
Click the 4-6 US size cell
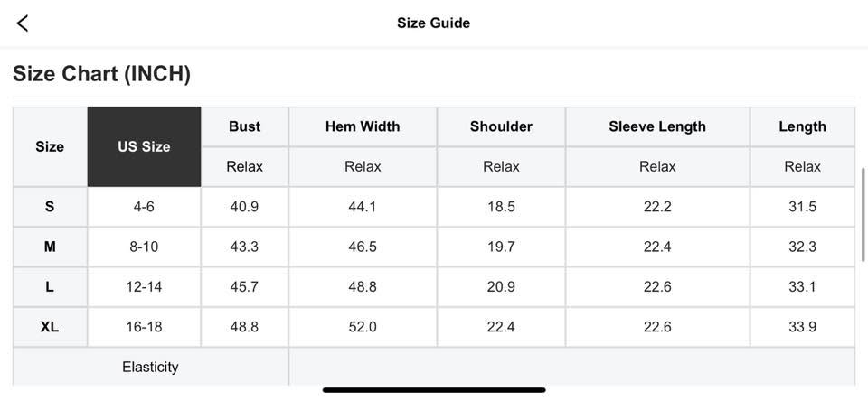point(144,207)
